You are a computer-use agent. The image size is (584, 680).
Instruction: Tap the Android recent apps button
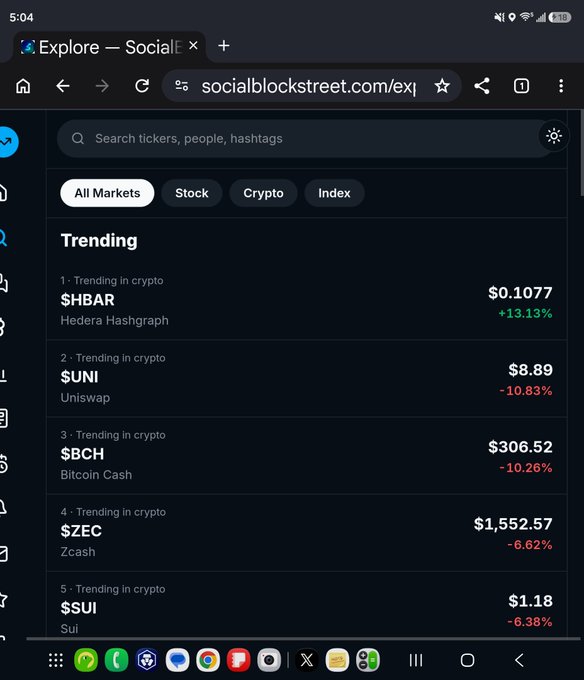click(x=416, y=660)
